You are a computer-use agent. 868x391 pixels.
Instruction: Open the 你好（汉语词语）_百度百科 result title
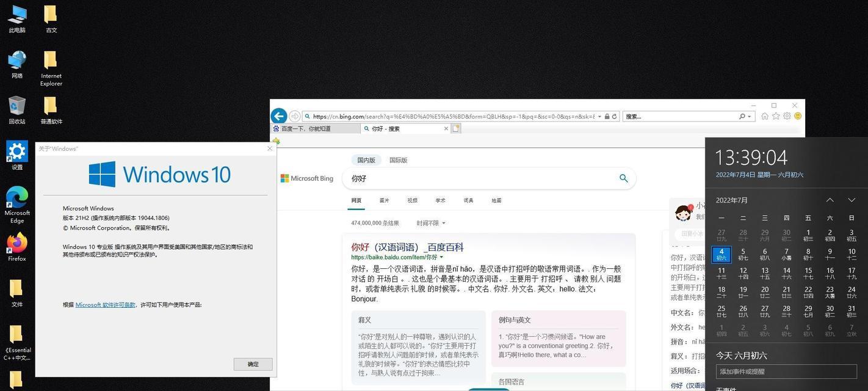[x=407, y=247]
